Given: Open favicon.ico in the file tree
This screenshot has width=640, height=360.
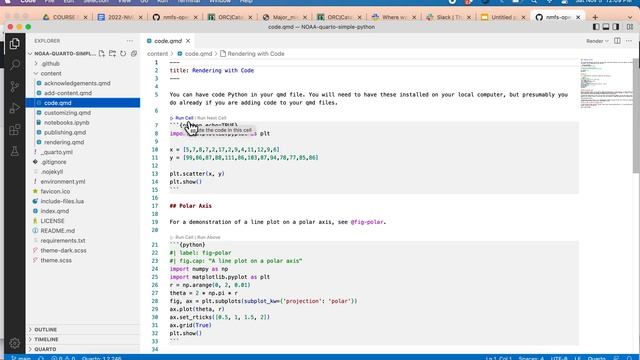Looking at the screenshot, I should coord(55,191).
